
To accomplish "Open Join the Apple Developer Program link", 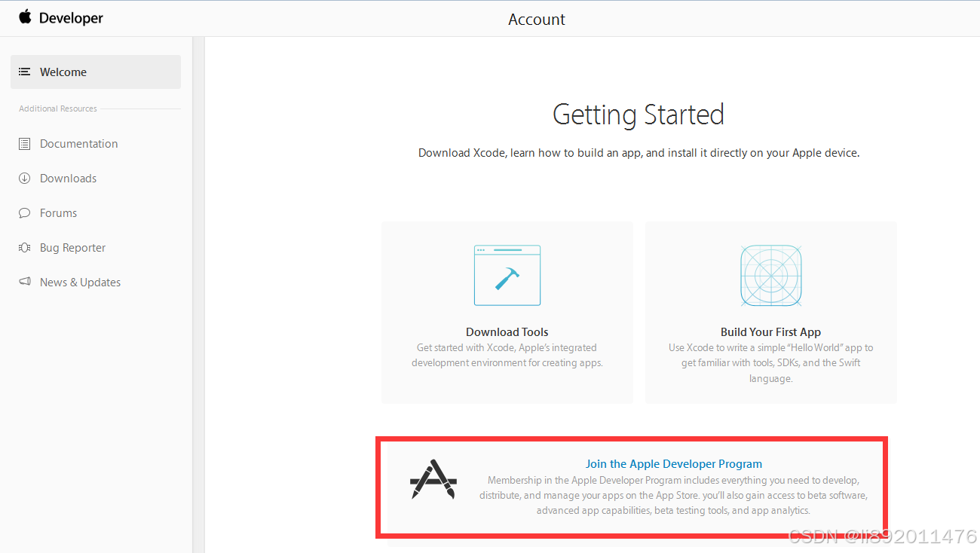I will pyautogui.click(x=674, y=464).
